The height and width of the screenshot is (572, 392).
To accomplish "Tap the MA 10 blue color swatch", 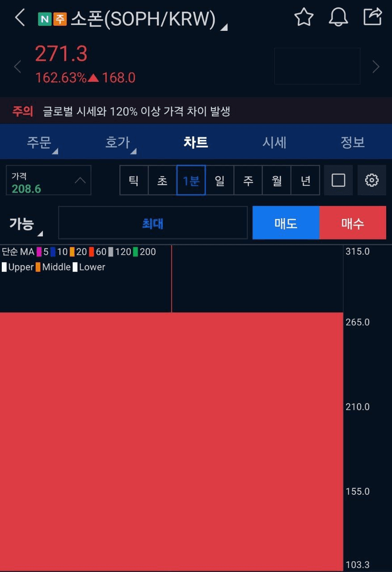I will [53, 252].
